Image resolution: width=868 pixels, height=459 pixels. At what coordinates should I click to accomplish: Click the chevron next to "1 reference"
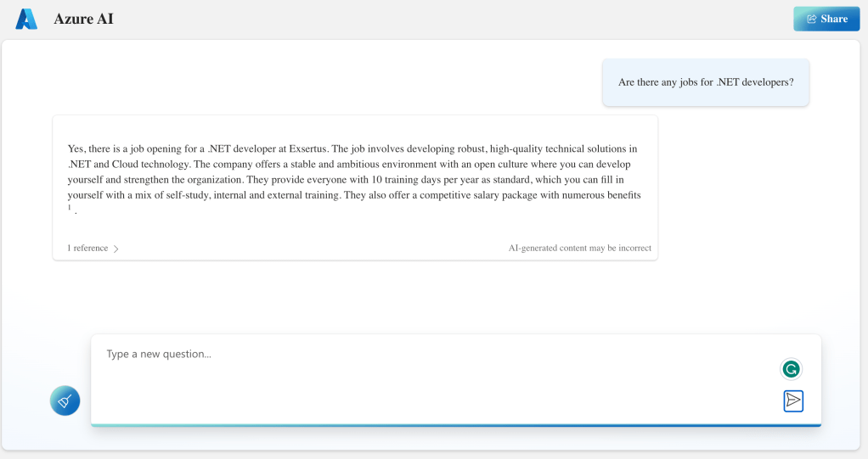tap(116, 249)
